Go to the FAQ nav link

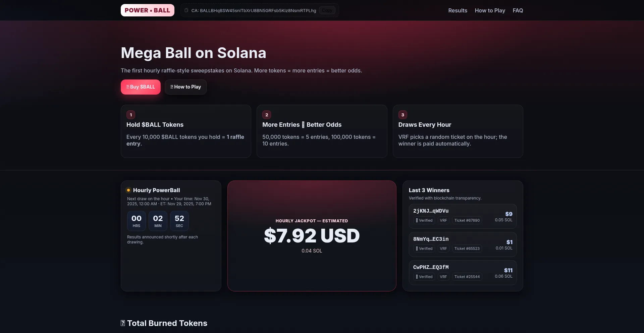tap(518, 10)
